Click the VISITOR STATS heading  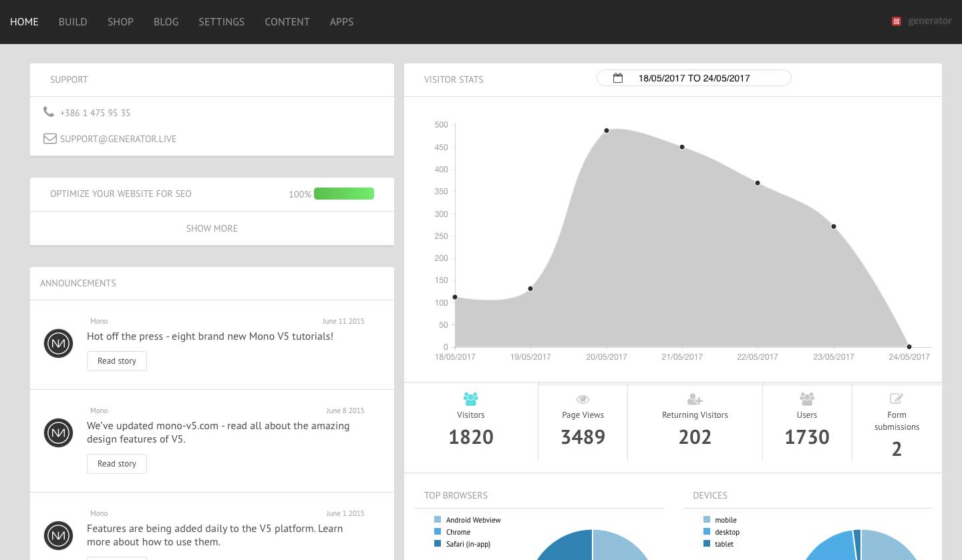click(454, 79)
